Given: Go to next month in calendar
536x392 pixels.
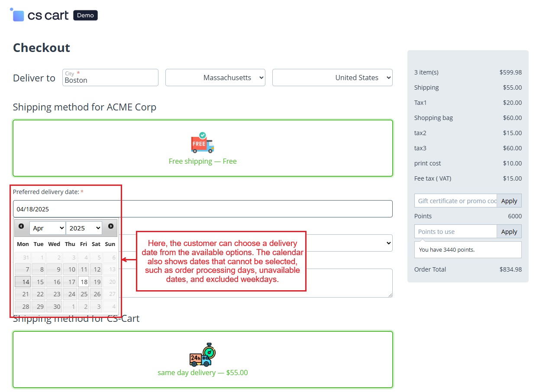Looking at the screenshot, I should pos(111,227).
